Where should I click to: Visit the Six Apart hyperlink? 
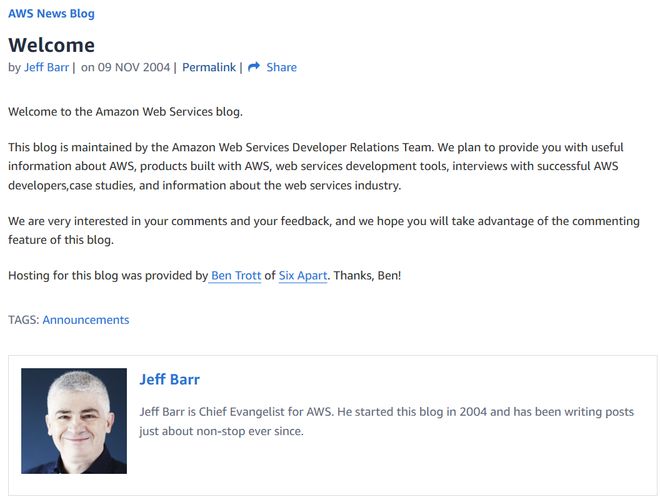tap(303, 275)
